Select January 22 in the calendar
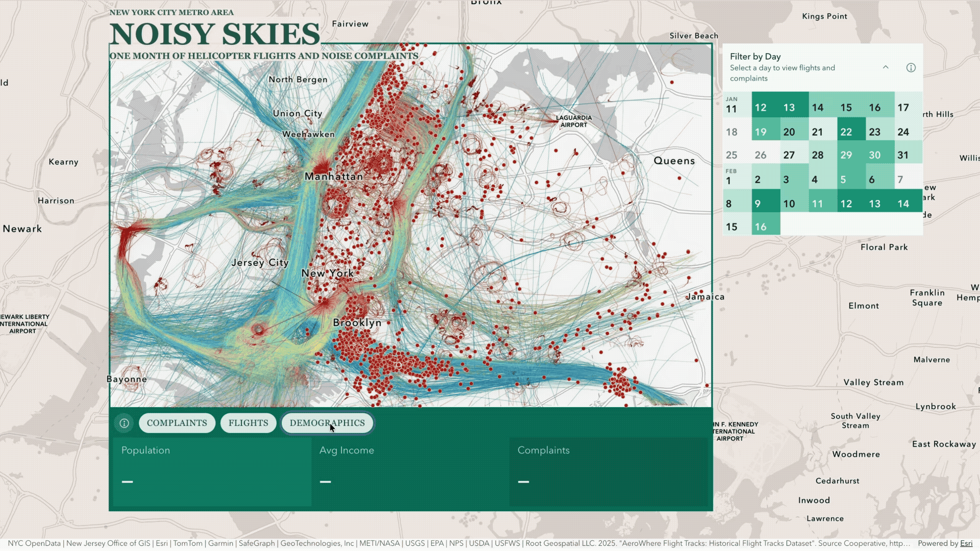The width and height of the screenshot is (980, 551). (x=851, y=129)
